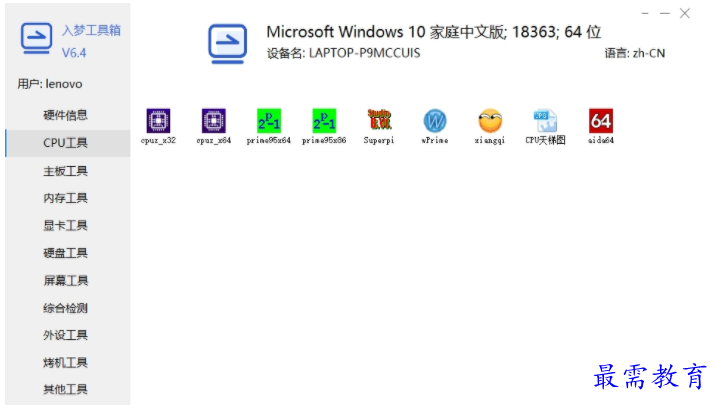Launch the cpuz_x64 tool

213,126
